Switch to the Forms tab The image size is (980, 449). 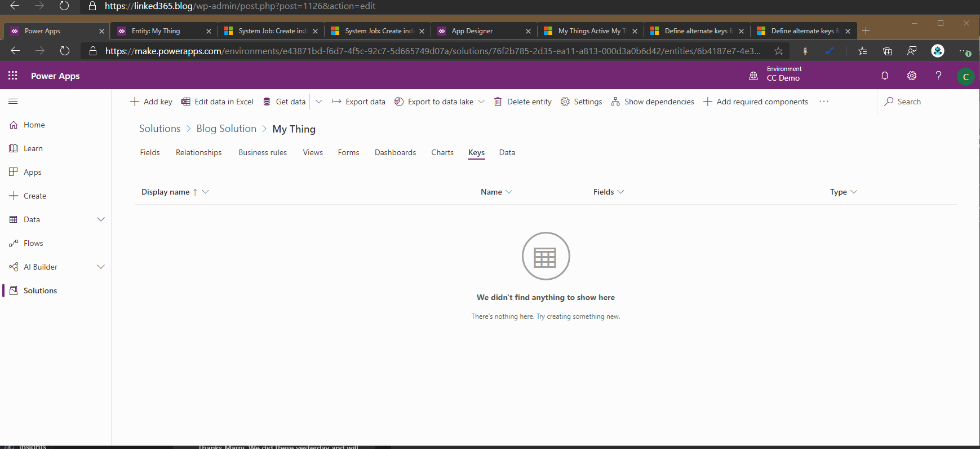coord(349,152)
